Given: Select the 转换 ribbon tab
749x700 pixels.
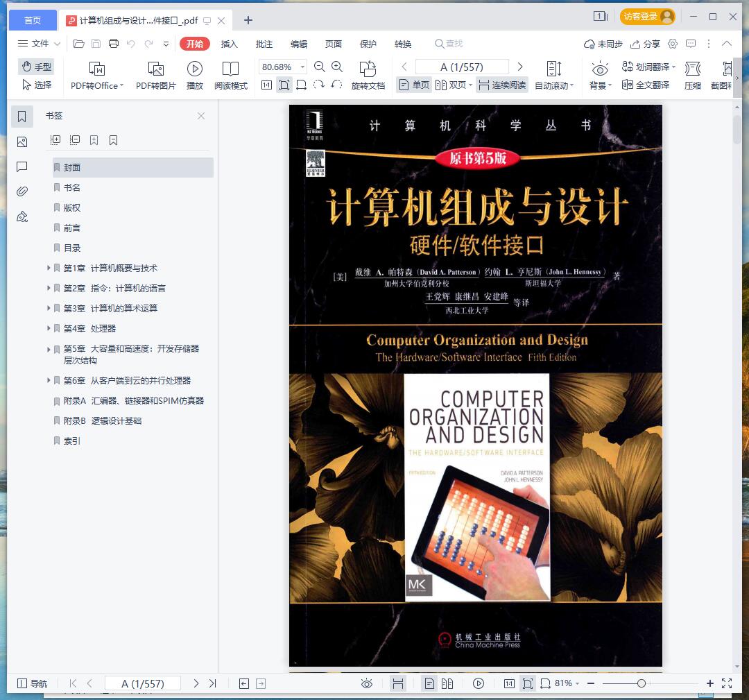Looking at the screenshot, I should (403, 44).
